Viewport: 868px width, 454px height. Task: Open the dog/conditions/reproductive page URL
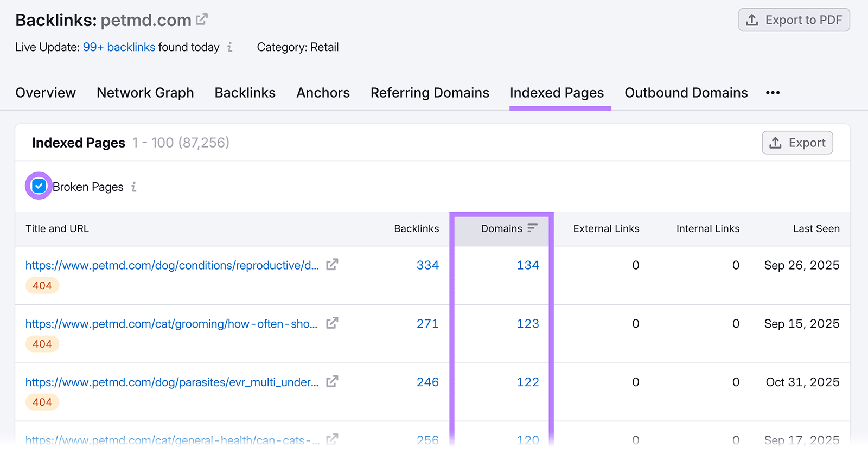pyautogui.click(x=172, y=265)
